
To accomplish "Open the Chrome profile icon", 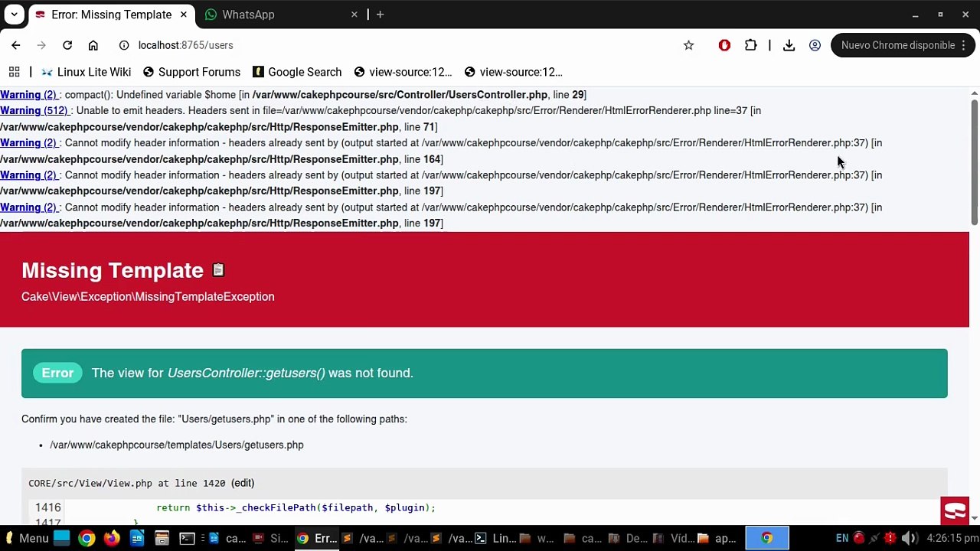I will click(815, 45).
